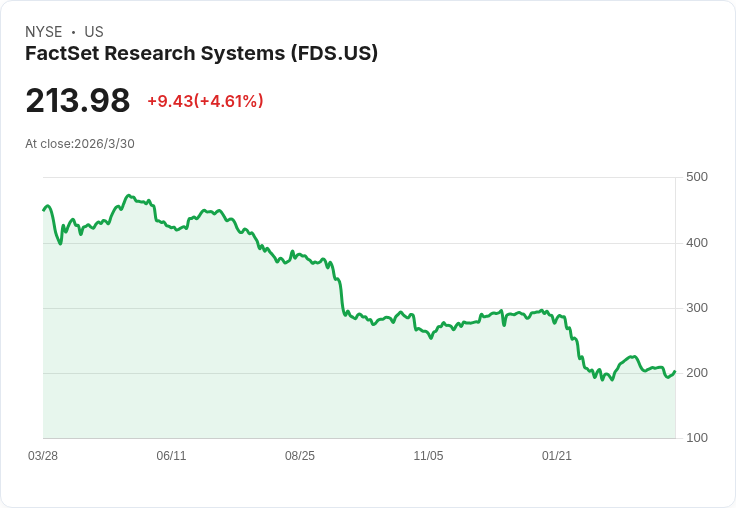Click the 400 price axis label

click(x=697, y=243)
